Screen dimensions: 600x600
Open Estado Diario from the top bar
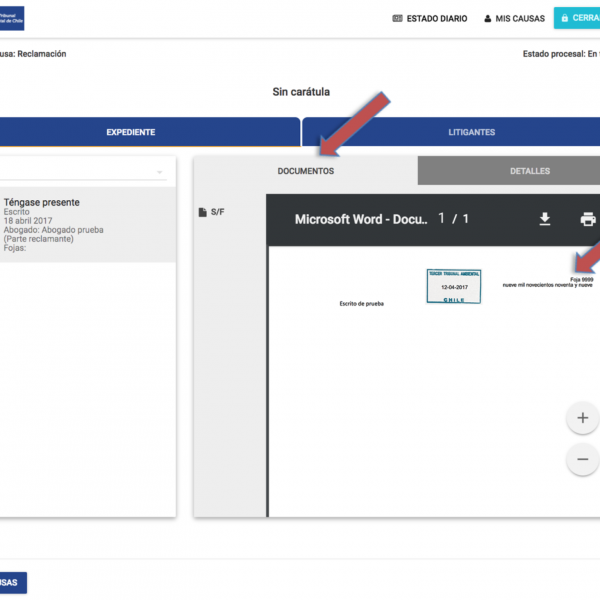pos(429,18)
